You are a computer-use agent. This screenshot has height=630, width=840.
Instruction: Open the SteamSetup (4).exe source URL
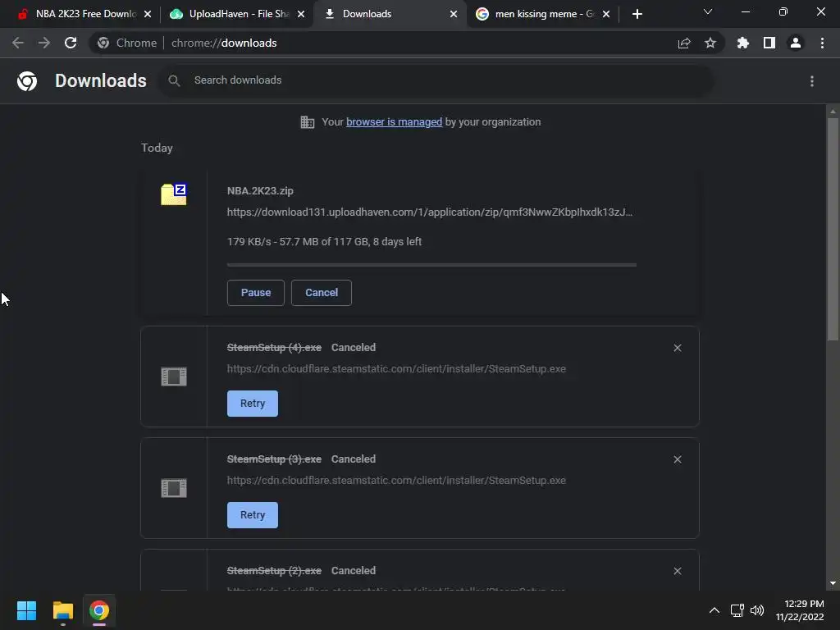point(396,369)
